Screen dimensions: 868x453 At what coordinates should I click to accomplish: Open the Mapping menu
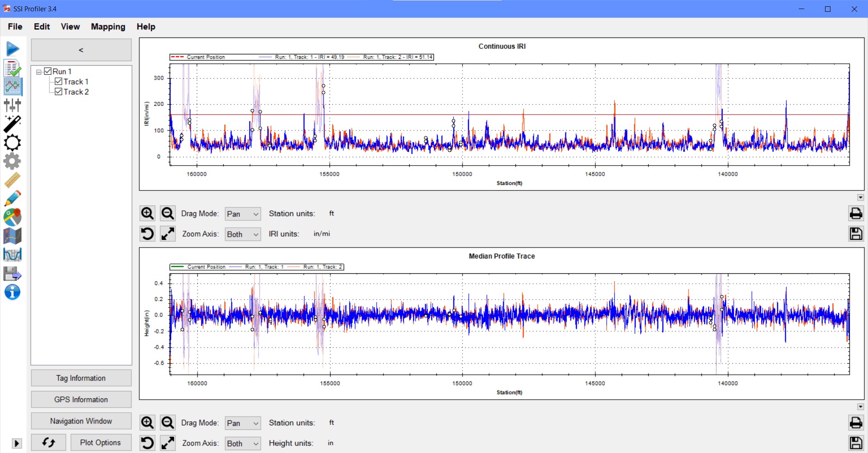click(108, 27)
